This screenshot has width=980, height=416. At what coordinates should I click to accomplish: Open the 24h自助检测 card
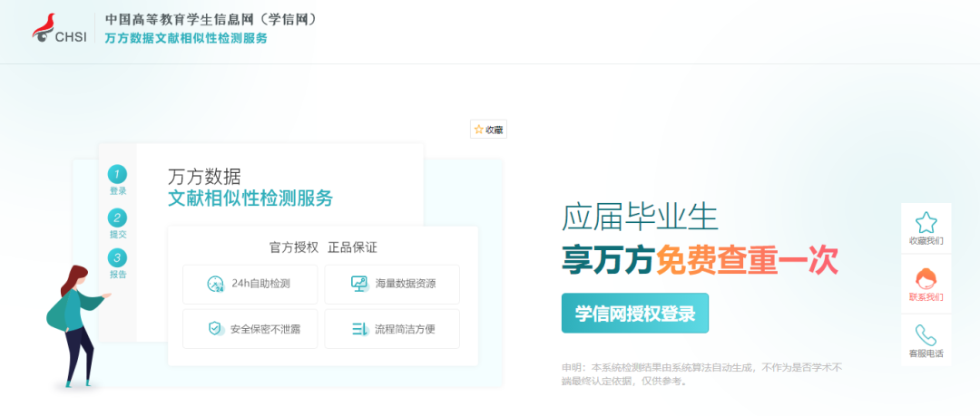pos(250,285)
